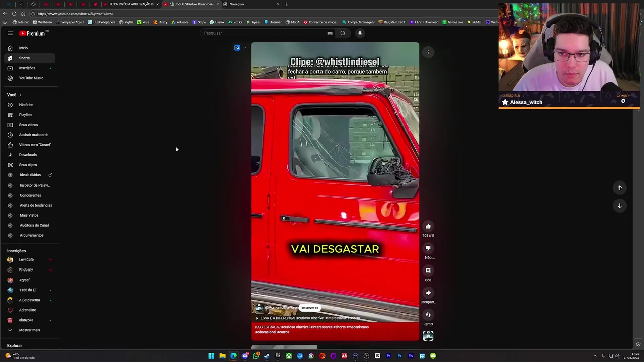644x362 pixels.
Task: Open Inscrições in the sidebar
Action: (29, 68)
